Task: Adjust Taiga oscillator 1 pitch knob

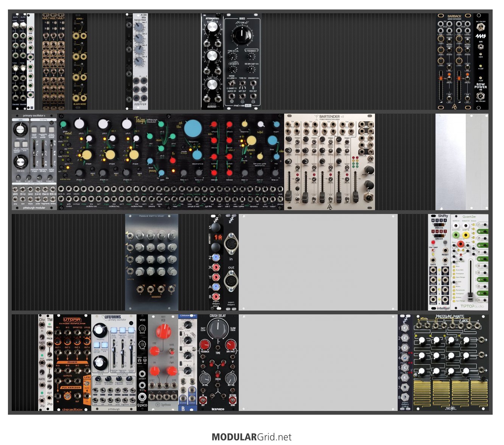Action: click(80, 124)
